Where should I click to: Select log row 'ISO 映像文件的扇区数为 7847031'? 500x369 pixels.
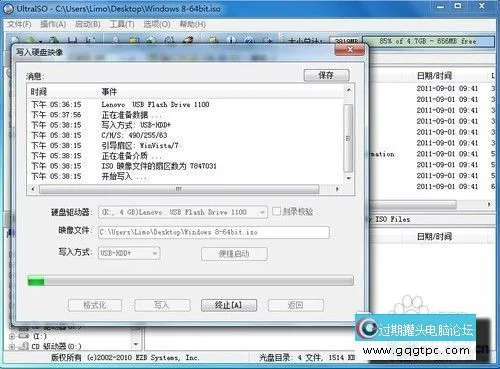point(185,166)
